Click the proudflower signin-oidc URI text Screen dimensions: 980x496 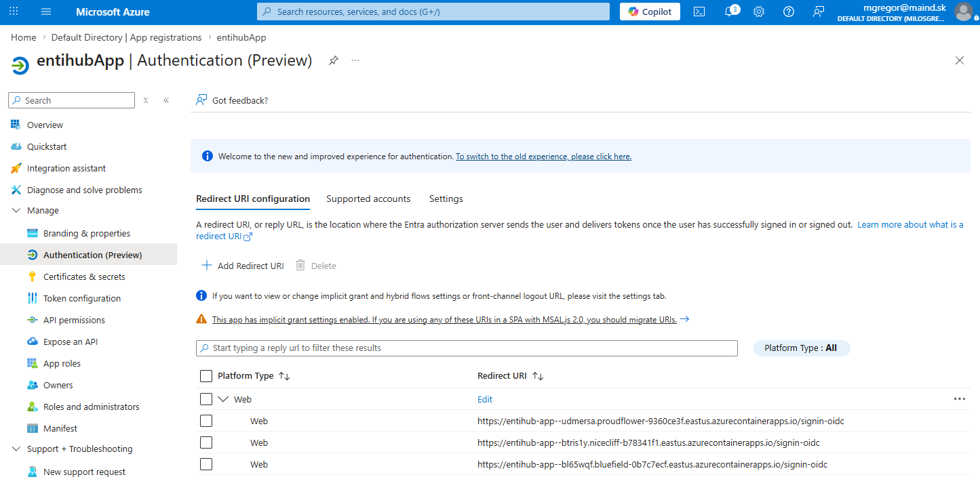661,421
